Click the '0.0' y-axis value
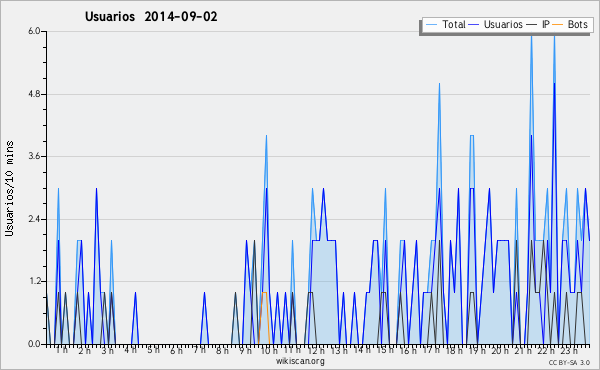This screenshot has height=370, width=600. [x=34, y=344]
